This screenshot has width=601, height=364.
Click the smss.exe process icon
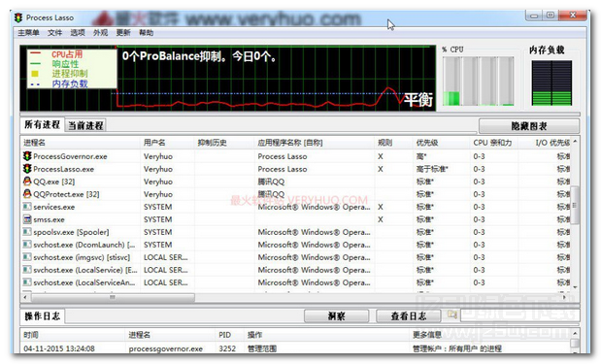(27, 219)
